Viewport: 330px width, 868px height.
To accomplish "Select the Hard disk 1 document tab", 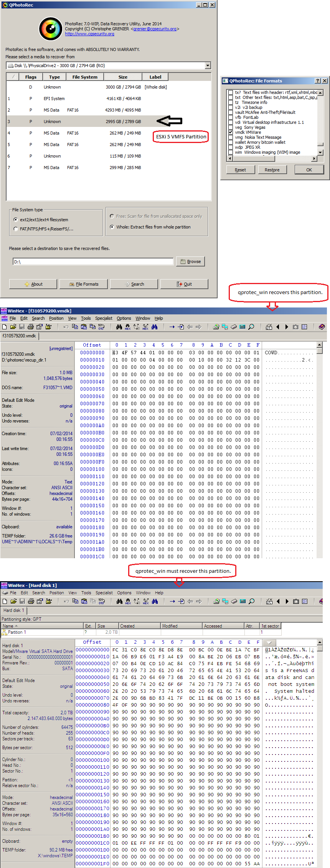I will point(14,610).
